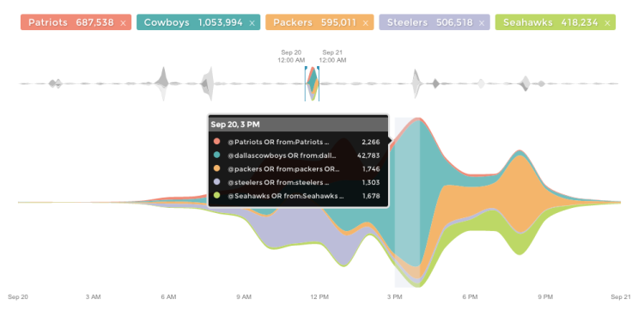Screen dimensions: 644x317
Task: Click the green Seahawks dot in tooltip
Action: 217,195
